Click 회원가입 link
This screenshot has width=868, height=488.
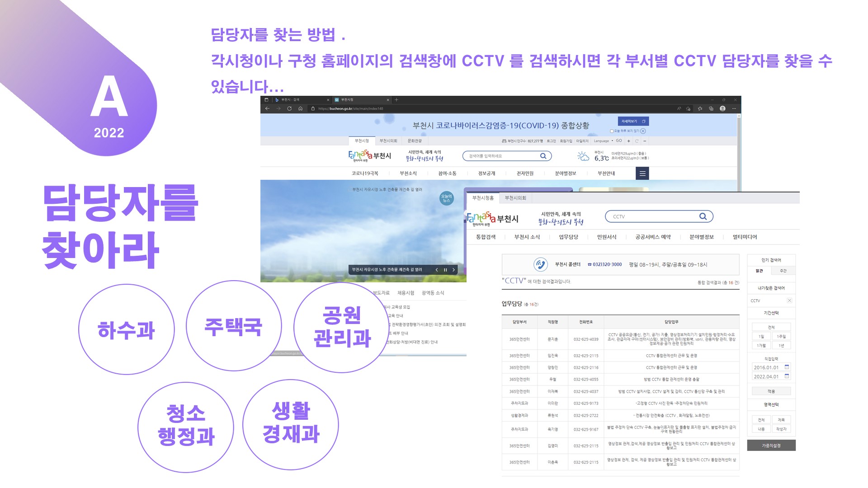(x=566, y=141)
